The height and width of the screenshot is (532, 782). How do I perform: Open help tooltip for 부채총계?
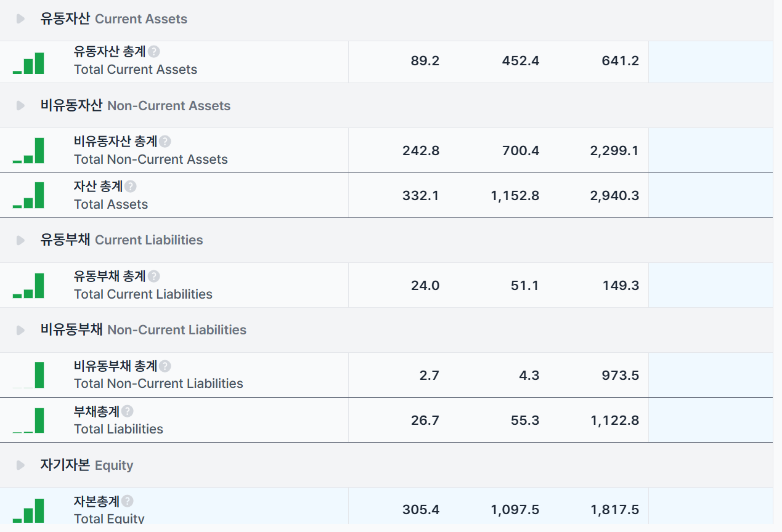(127, 411)
